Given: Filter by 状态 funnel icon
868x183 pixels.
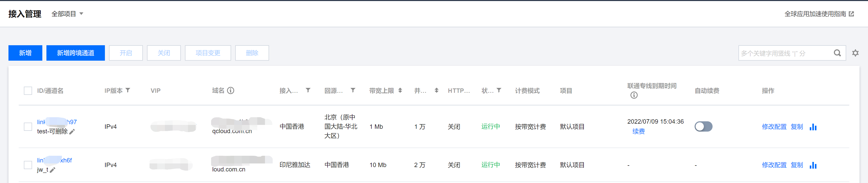Looking at the screenshot, I should (x=499, y=90).
